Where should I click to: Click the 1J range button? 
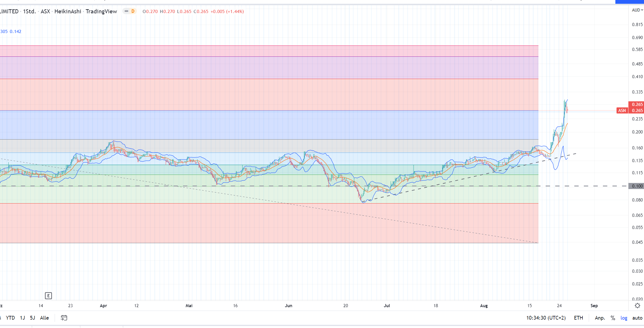(22, 318)
